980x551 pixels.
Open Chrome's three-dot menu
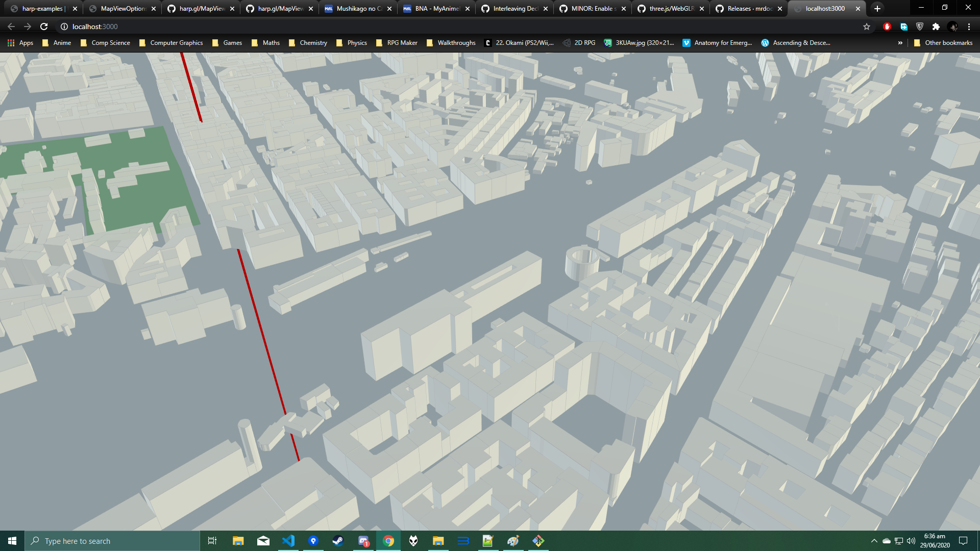coord(969,27)
